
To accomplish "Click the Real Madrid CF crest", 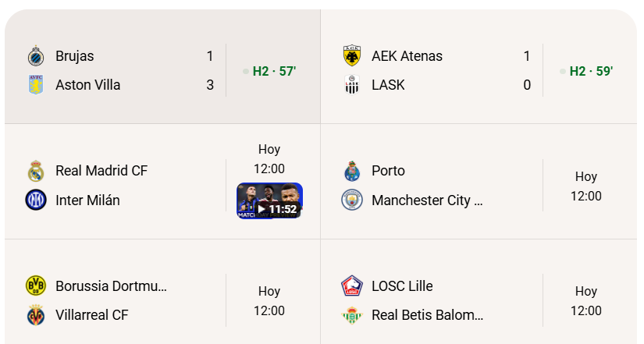I will 36,171.
